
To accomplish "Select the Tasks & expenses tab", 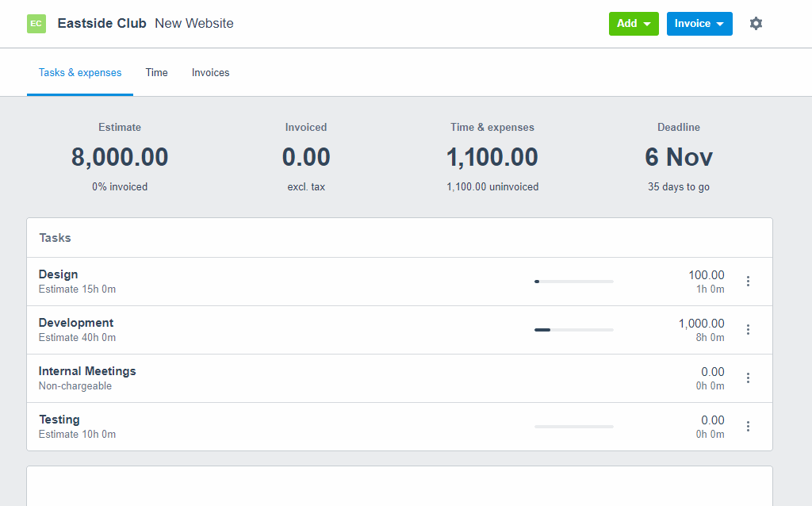I will coord(80,72).
